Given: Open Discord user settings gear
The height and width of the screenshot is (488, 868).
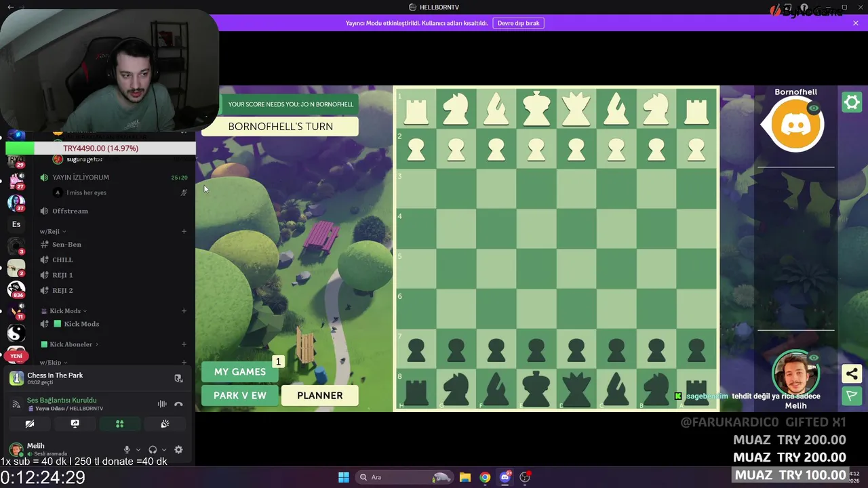Looking at the screenshot, I should pos(178,449).
